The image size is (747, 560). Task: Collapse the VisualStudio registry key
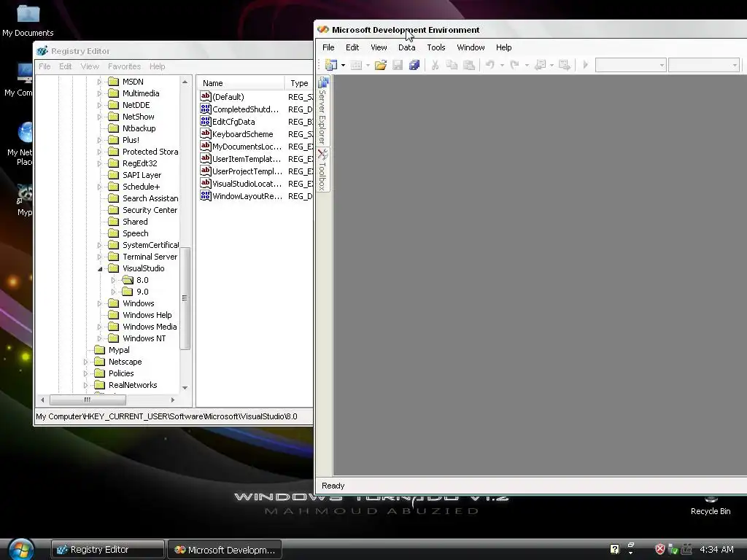[99, 269]
